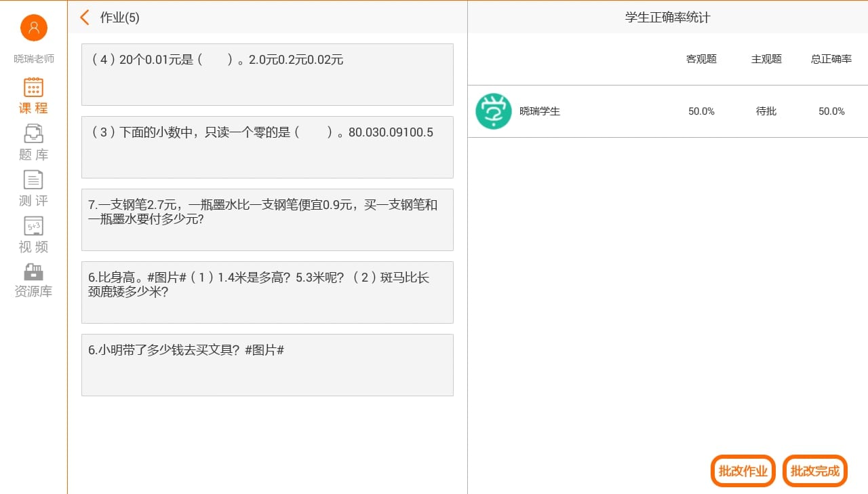Open question 6 about 小明 buying 文具
Image resolution: width=868 pixels, height=494 pixels.
[267, 365]
